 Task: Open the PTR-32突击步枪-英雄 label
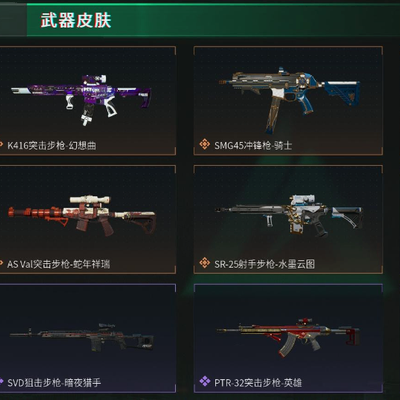click(258, 382)
